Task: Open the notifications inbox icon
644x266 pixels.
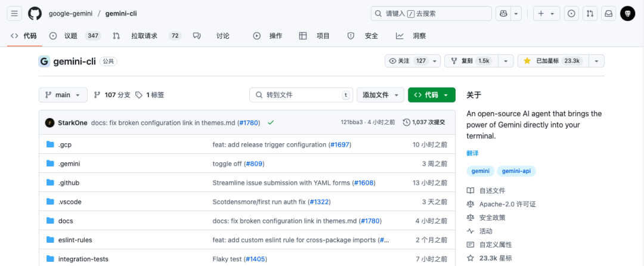Action: click(609, 14)
